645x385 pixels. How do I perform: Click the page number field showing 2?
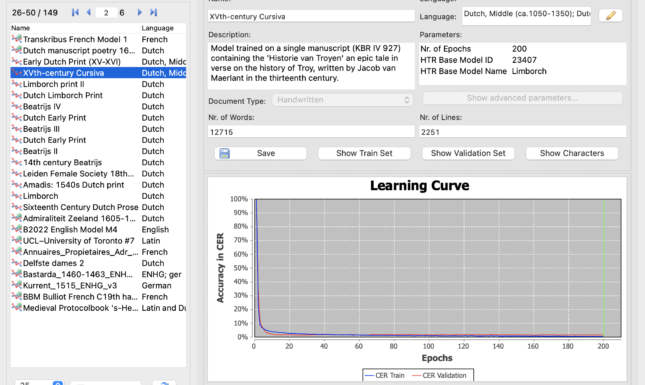(x=106, y=13)
